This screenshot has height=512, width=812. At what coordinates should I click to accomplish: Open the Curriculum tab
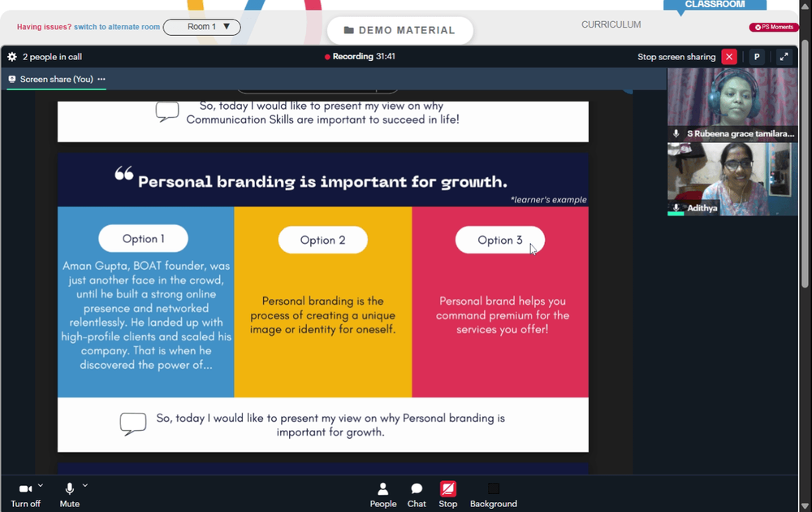(x=611, y=25)
